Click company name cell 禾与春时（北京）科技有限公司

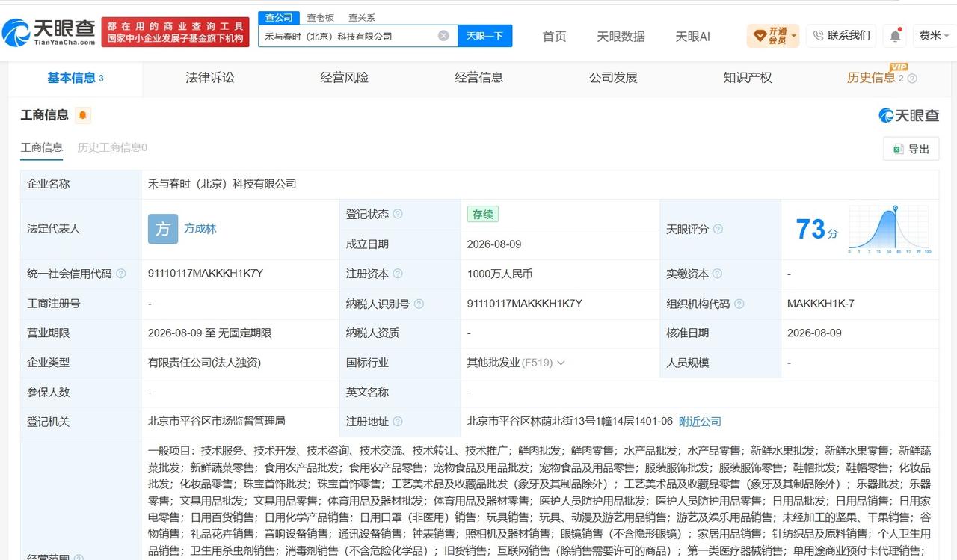pyautogui.click(x=222, y=184)
